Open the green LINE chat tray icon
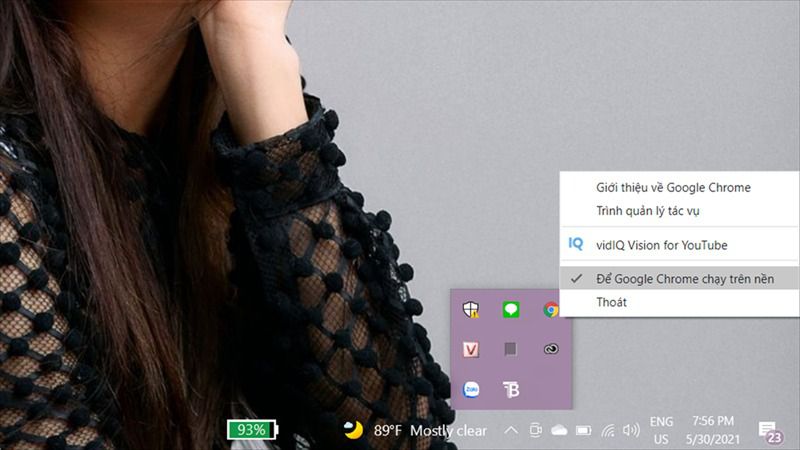The height and width of the screenshot is (450, 800). tap(511, 309)
